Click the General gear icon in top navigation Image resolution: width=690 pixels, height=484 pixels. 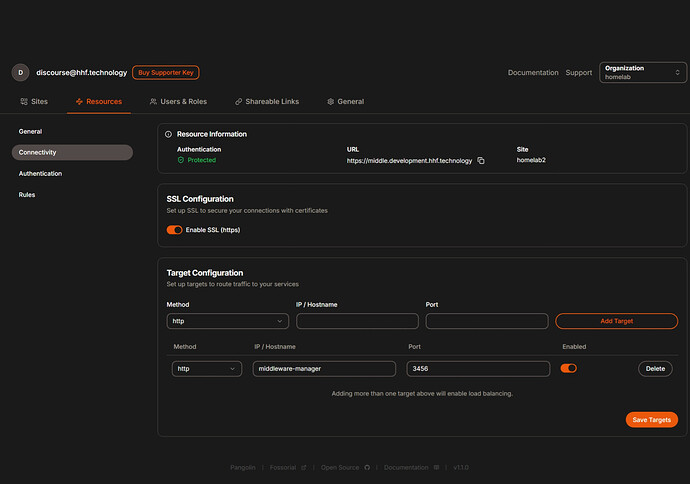pyautogui.click(x=330, y=102)
